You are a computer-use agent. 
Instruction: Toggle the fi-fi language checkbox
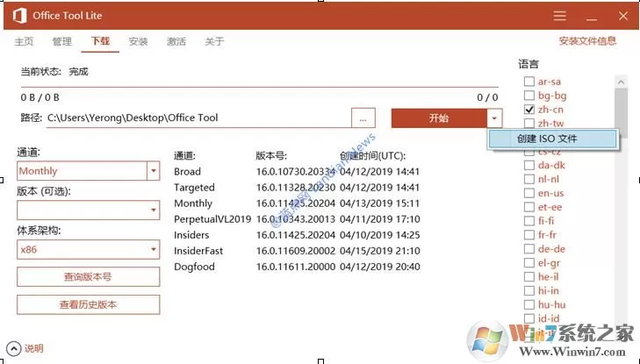tap(529, 221)
